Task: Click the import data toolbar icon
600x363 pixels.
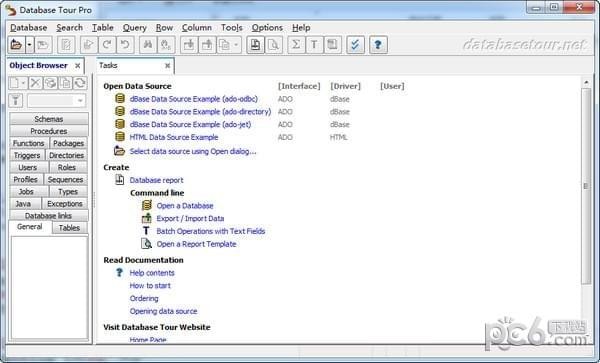Action: 189,45
